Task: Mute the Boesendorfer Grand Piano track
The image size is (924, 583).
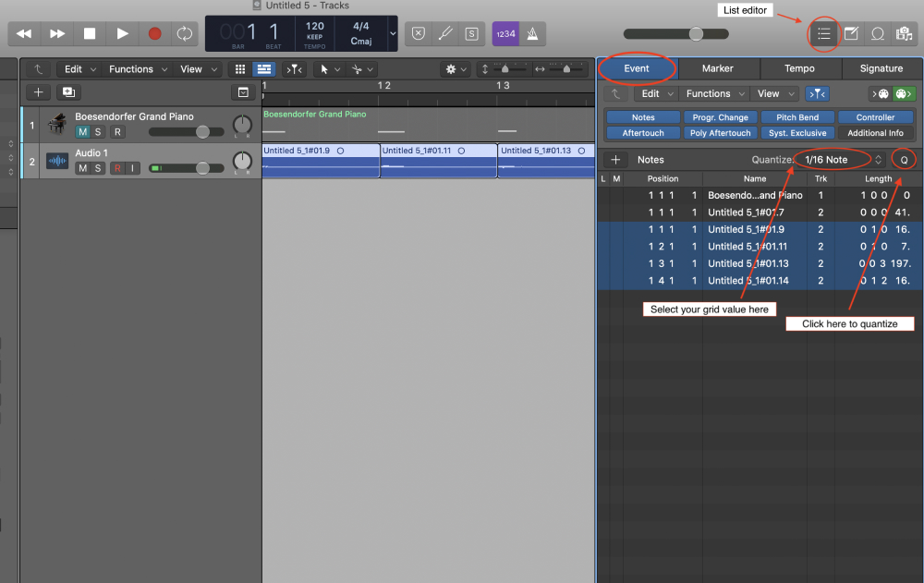Action: pos(82,132)
